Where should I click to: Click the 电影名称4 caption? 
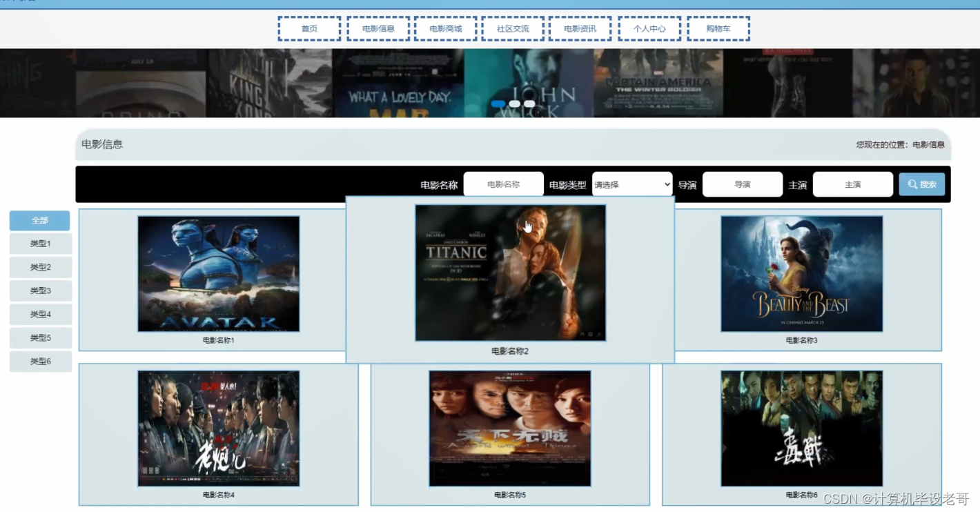pos(219,495)
